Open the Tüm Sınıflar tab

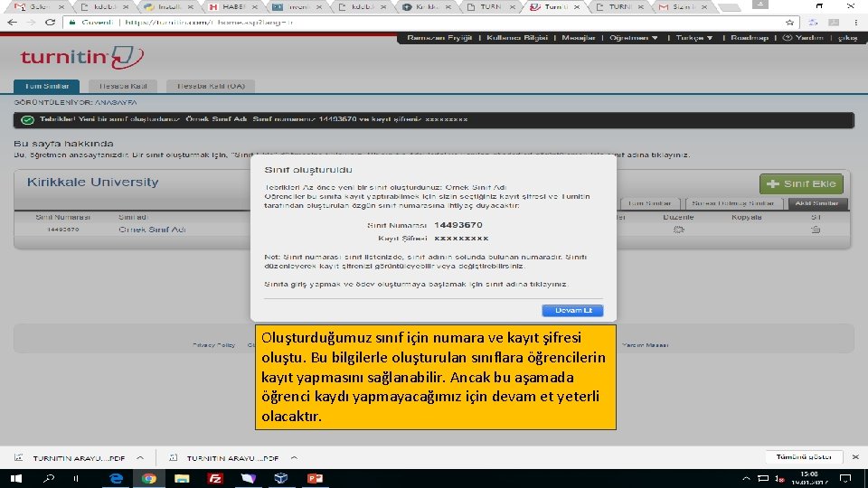click(x=46, y=87)
